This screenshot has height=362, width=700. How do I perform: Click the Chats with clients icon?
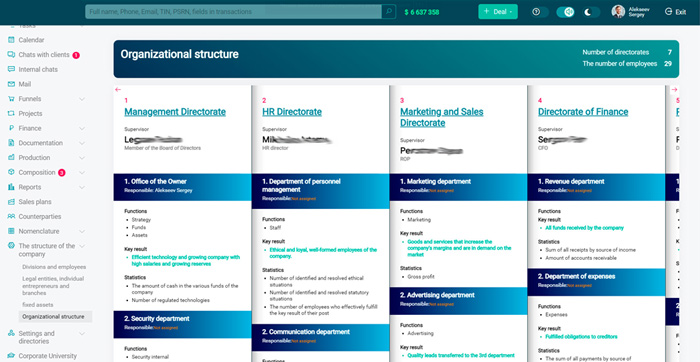(11, 55)
